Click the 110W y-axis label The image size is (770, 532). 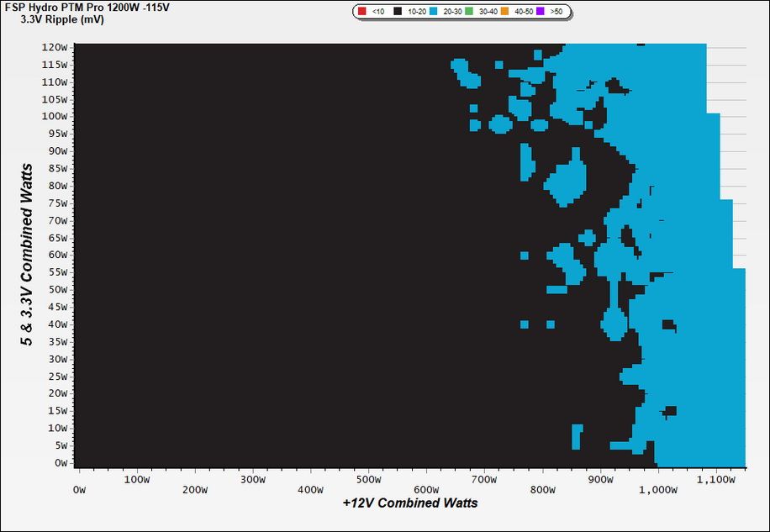click(x=55, y=82)
